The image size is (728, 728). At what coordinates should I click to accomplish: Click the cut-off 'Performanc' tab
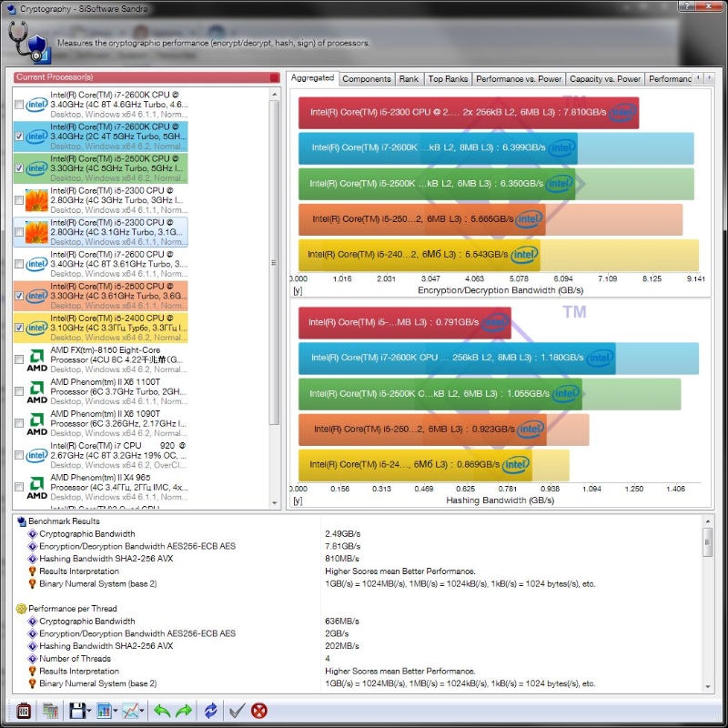669,79
